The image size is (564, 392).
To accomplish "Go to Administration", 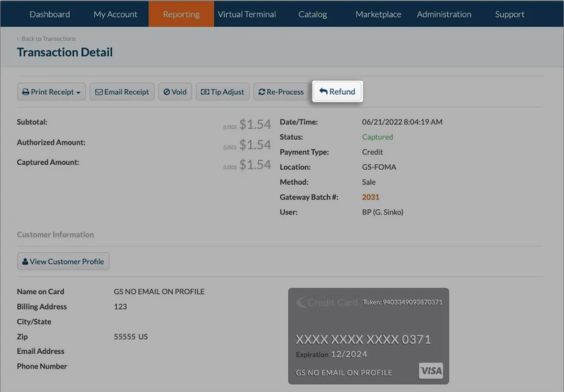I will point(444,14).
